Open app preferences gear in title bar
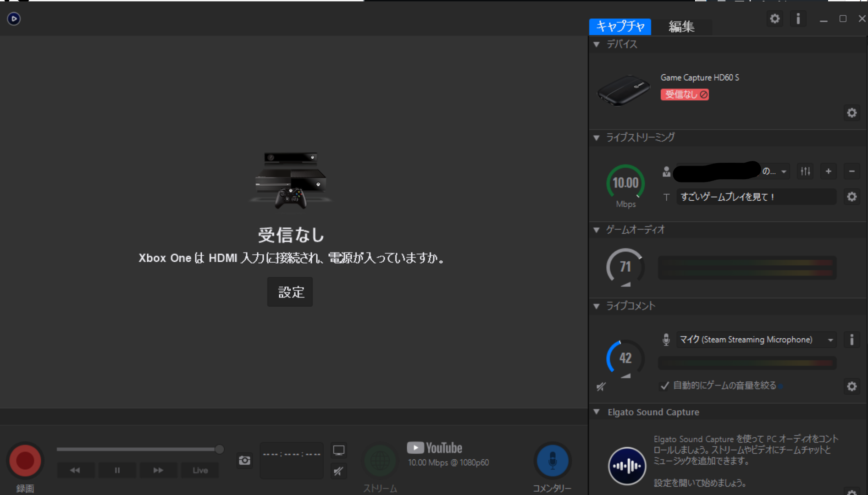The height and width of the screenshot is (495, 868). coord(775,19)
